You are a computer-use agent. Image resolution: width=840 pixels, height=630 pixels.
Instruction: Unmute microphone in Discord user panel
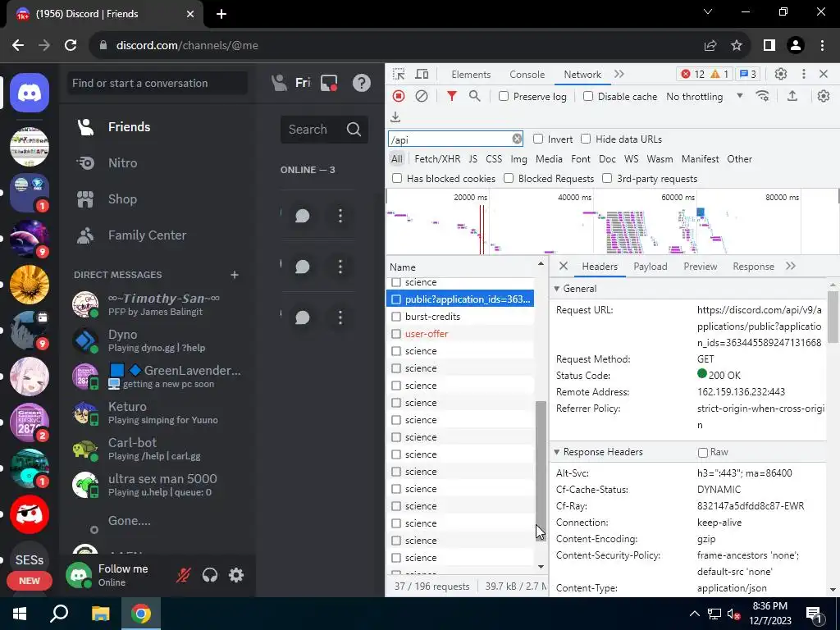point(183,575)
